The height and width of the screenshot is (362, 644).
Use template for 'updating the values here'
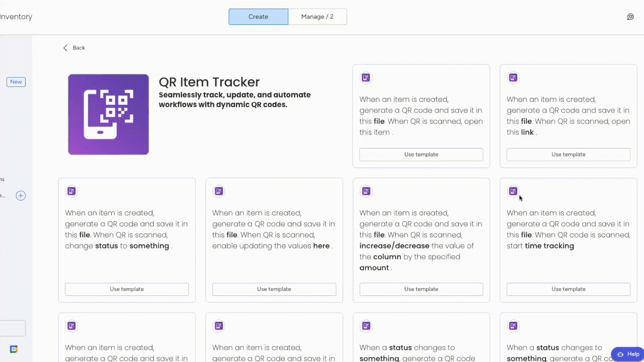274,289
